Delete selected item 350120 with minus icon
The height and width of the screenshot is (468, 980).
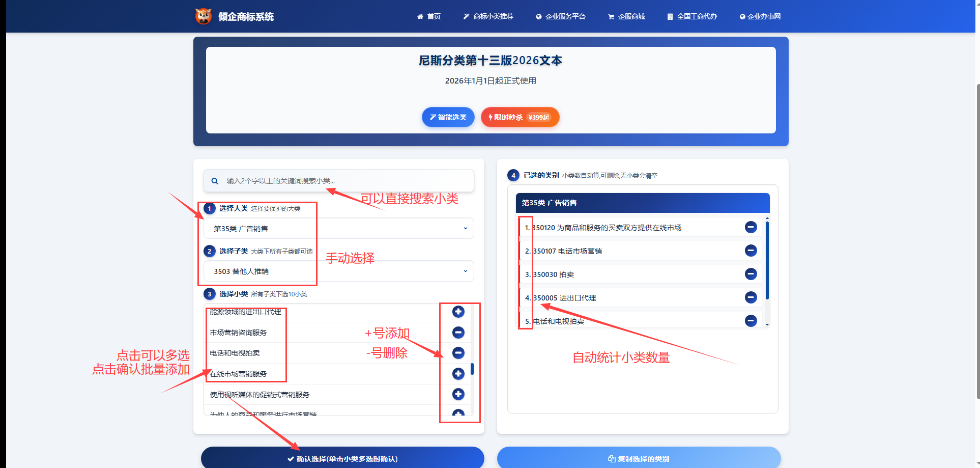751,227
